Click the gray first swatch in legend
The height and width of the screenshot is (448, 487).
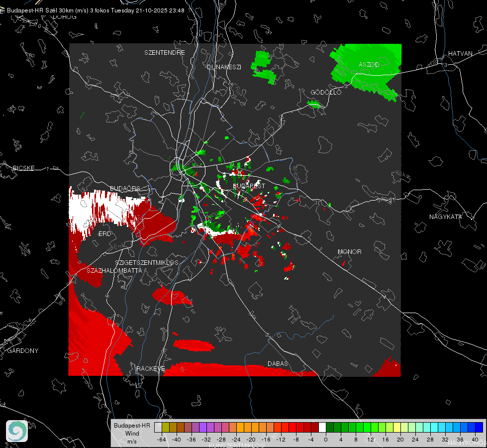158,427
